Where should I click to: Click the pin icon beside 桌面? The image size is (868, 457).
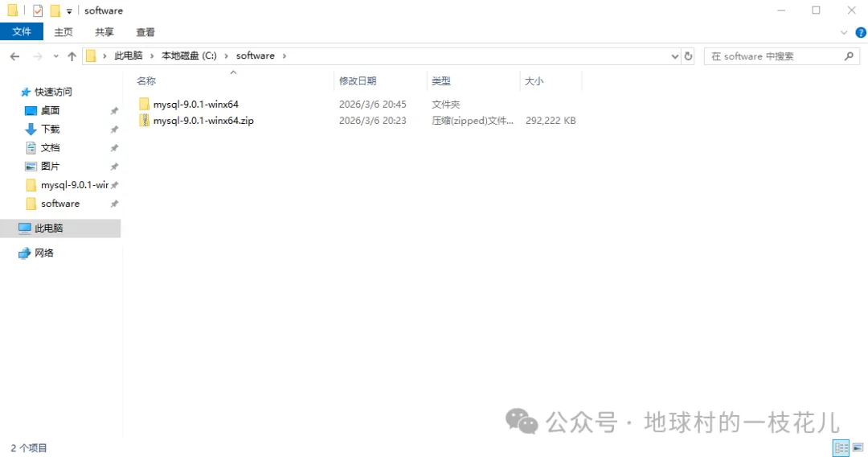(x=114, y=111)
